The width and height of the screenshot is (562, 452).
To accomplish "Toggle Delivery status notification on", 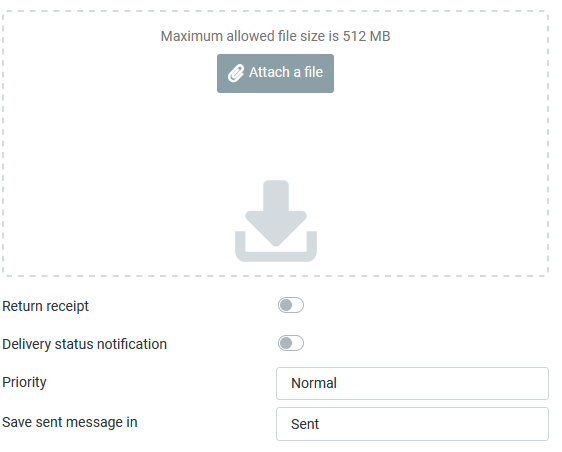I will pyautogui.click(x=291, y=343).
